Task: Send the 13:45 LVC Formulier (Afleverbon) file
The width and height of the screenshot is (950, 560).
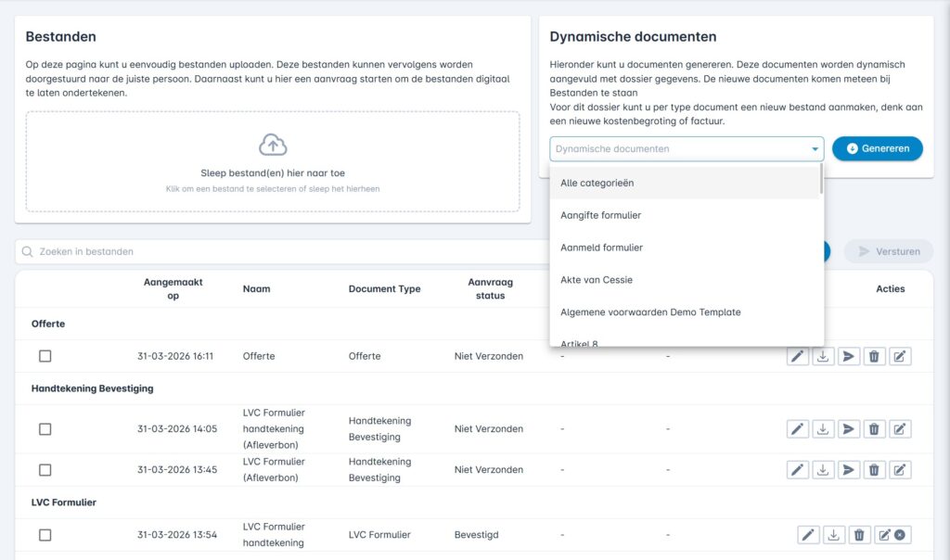Action: pos(848,470)
